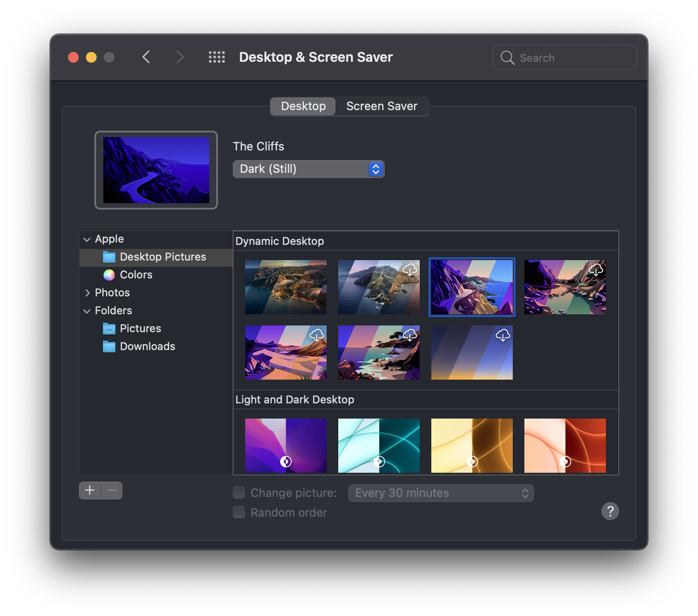Enable the Random order checkbox
The height and width of the screenshot is (616, 698).
[x=239, y=513]
